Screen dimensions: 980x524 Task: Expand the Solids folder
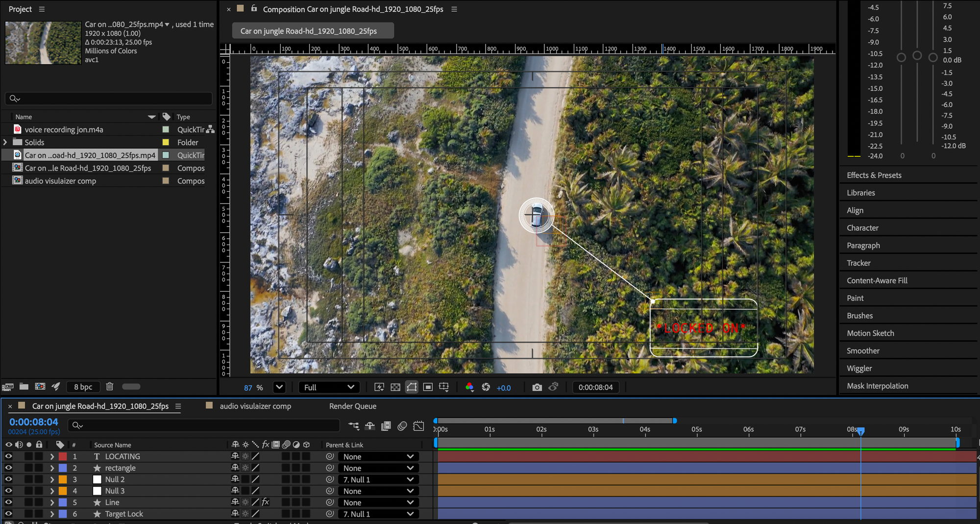5,142
